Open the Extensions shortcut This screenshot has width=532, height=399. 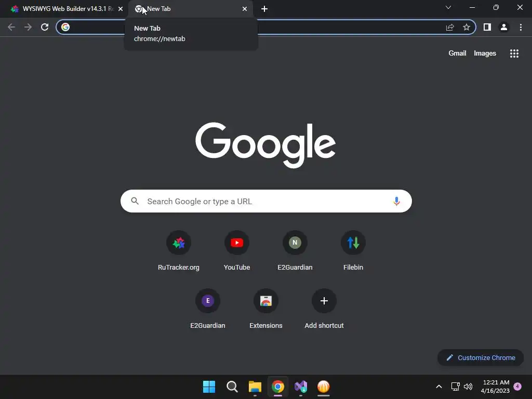click(266, 309)
